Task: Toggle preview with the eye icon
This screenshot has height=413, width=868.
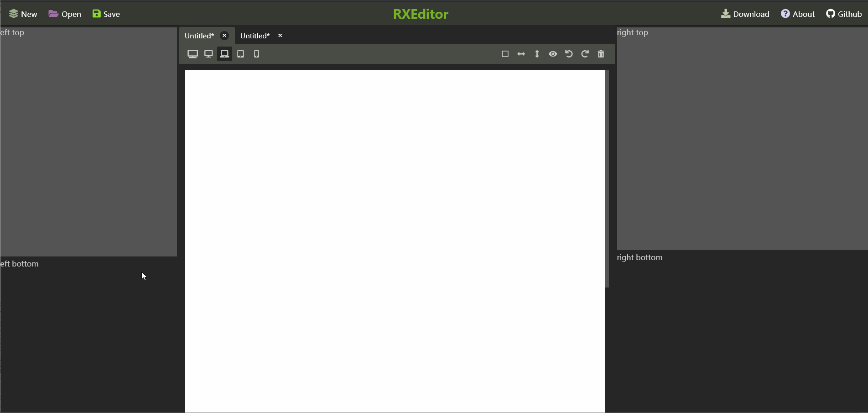Action: click(x=553, y=54)
